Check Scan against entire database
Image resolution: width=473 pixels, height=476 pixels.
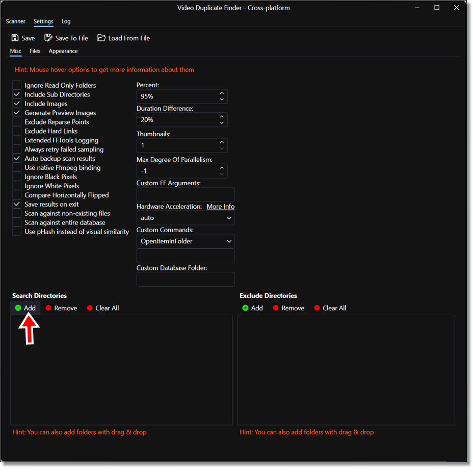point(17,222)
